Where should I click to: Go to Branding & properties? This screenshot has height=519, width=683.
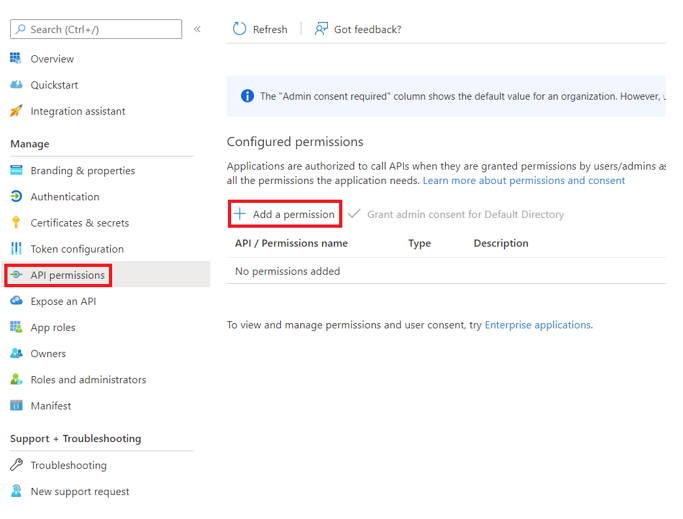click(x=83, y=170)
